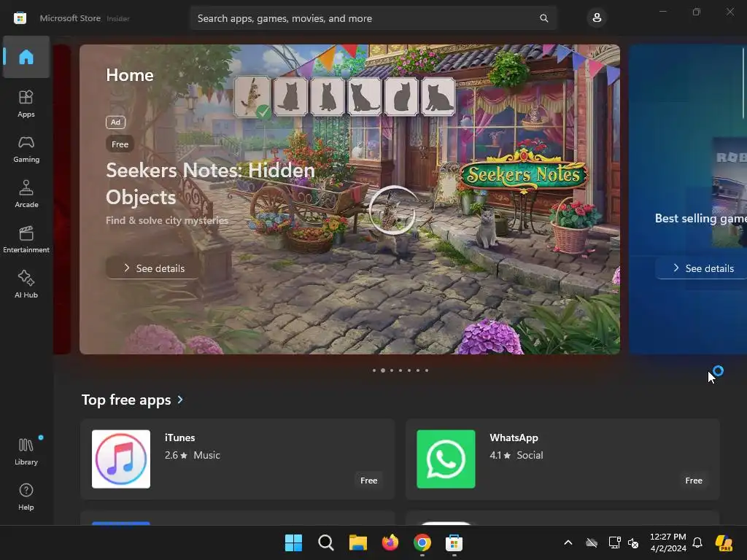Open the notifications bell
747x560 pixels.
pos(697,542)
